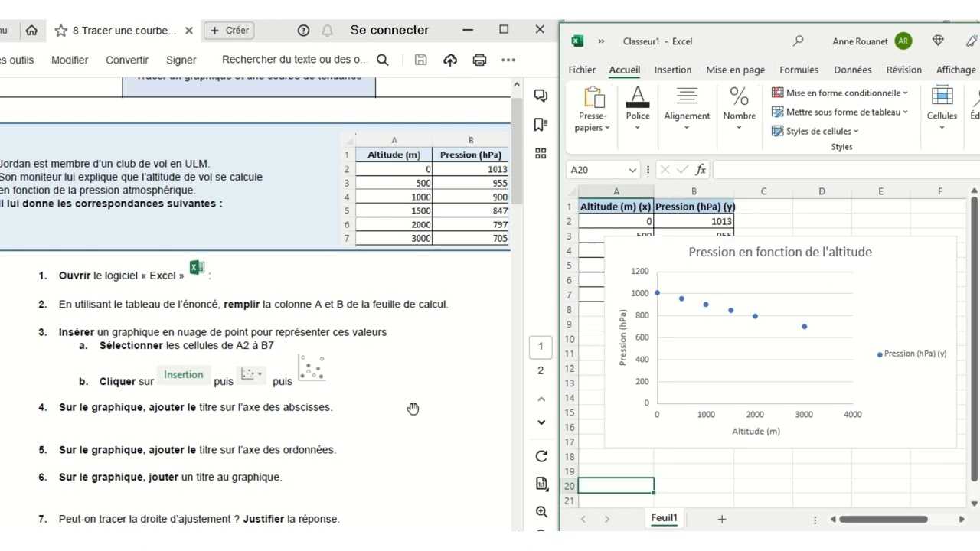Expand Excel quick access toolbar chevrons

click(x=601, y=41)
